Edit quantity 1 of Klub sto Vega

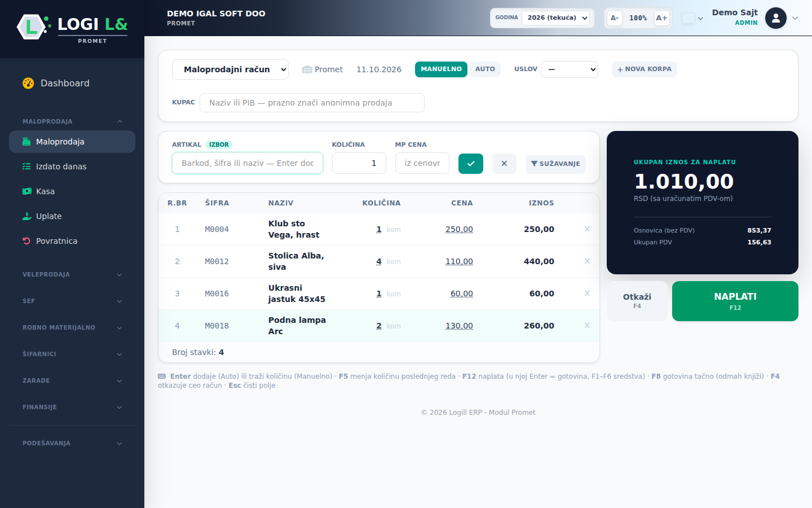tap(379, 229)
